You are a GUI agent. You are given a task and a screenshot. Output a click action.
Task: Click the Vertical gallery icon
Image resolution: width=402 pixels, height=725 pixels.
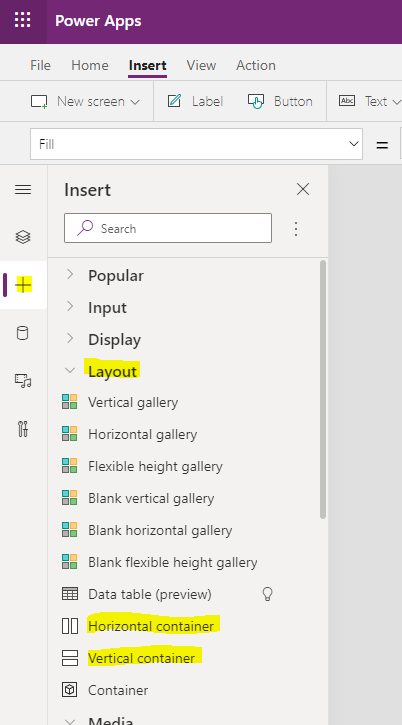pyautogui.click(x=70, y=402)
